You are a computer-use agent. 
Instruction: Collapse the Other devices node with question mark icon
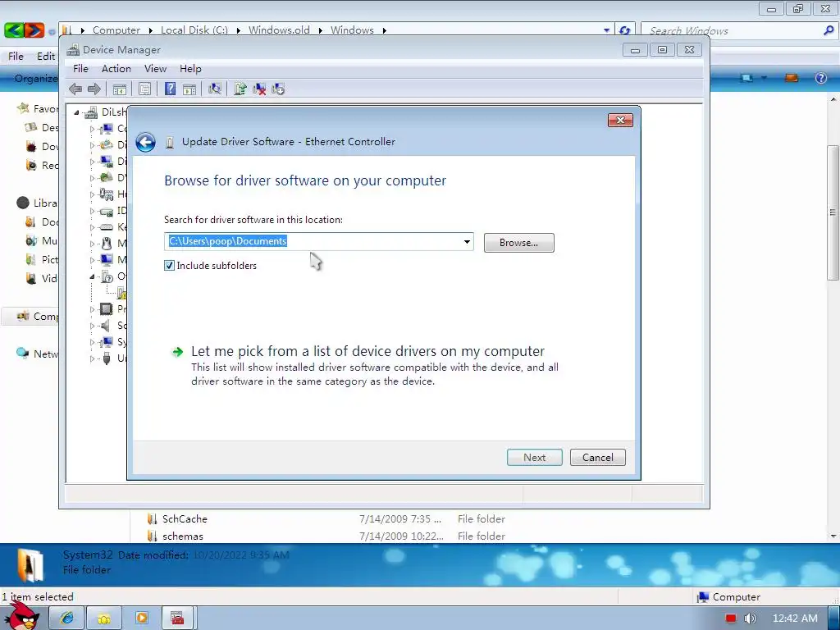click(x=92, y=276)
